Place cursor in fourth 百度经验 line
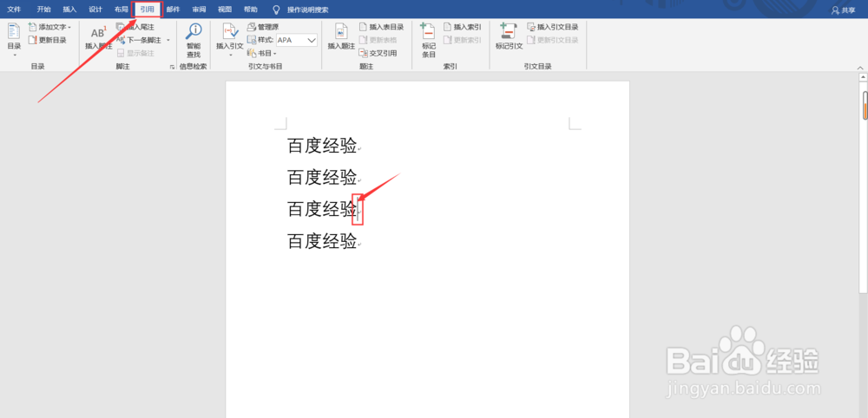868x418 pixels. click(x=322, y=240)
